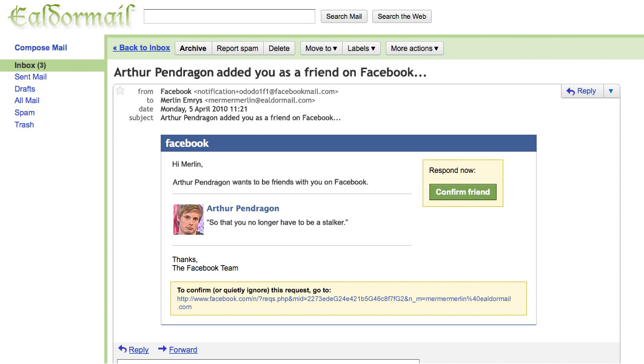Click the Confirm friend button
Screen dimensions: 644x364
coord(463,192)
